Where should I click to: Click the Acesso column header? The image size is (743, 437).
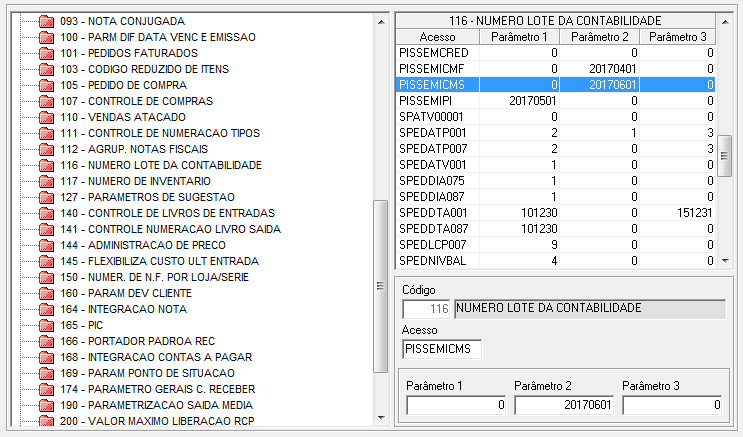(436, 37)
